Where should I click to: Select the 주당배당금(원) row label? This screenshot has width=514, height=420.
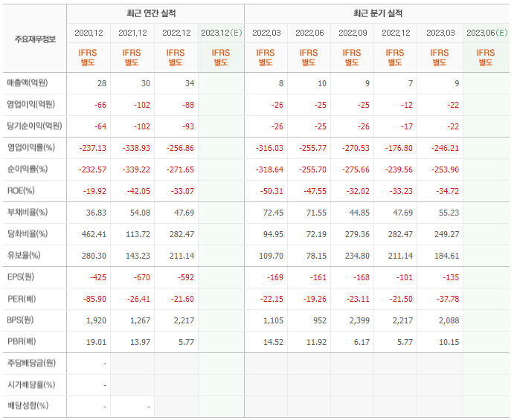[31, 363]
